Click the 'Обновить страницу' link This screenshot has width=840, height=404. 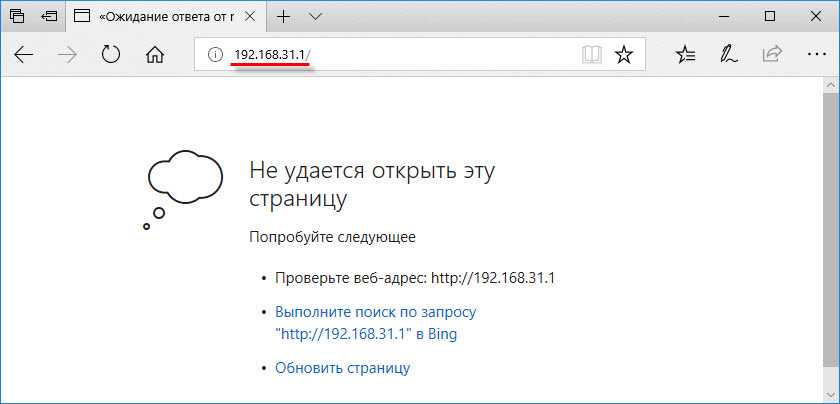pos(342,368)
